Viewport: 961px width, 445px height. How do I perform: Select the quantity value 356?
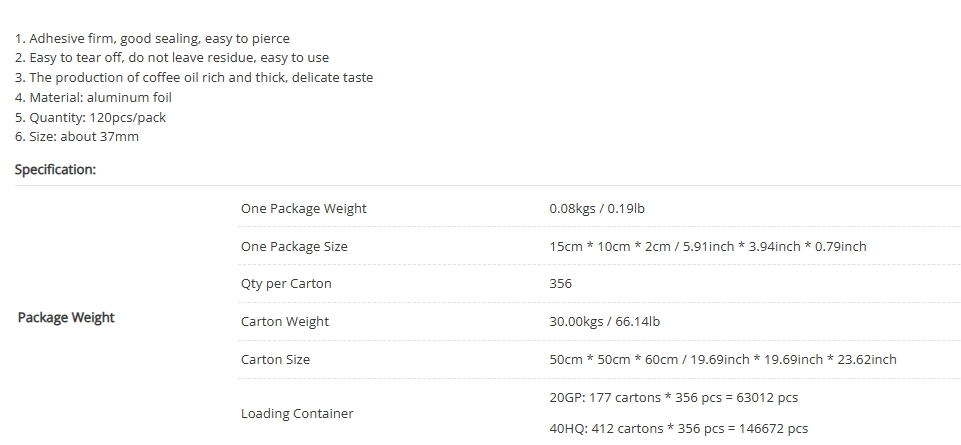coord(561,284)
